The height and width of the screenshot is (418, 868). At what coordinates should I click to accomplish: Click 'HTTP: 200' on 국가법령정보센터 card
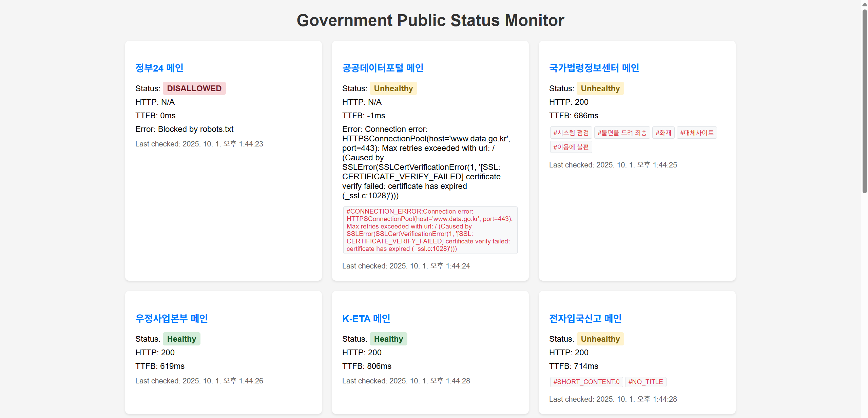point(569,102)
